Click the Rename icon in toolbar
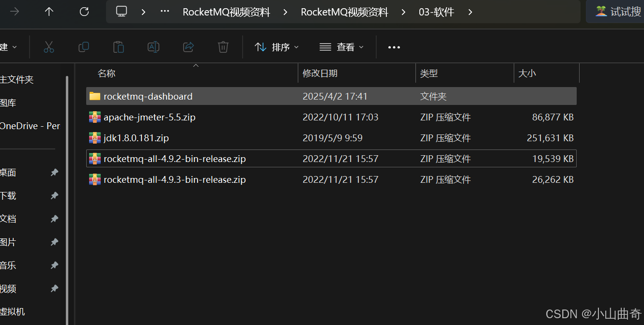 (153, 47)
